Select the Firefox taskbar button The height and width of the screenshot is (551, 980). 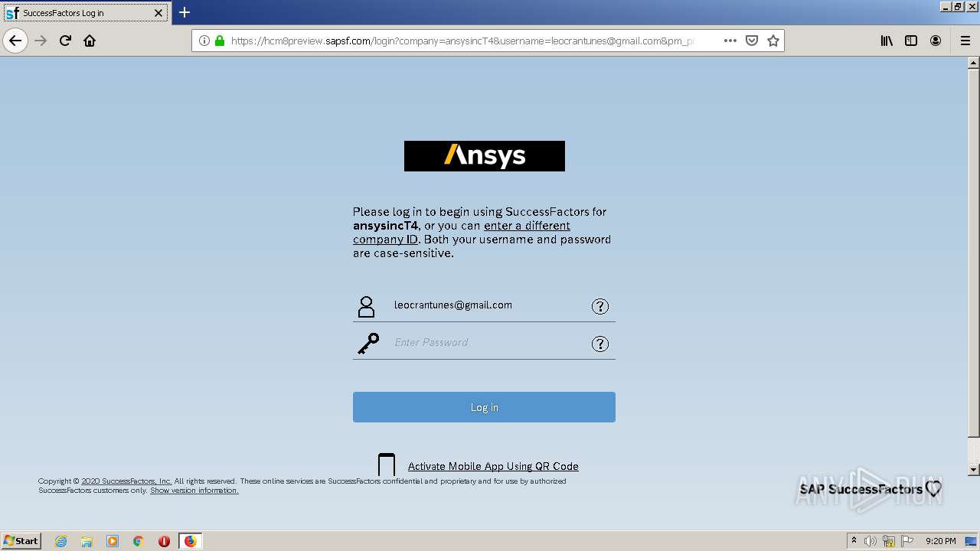click(190, 541)
